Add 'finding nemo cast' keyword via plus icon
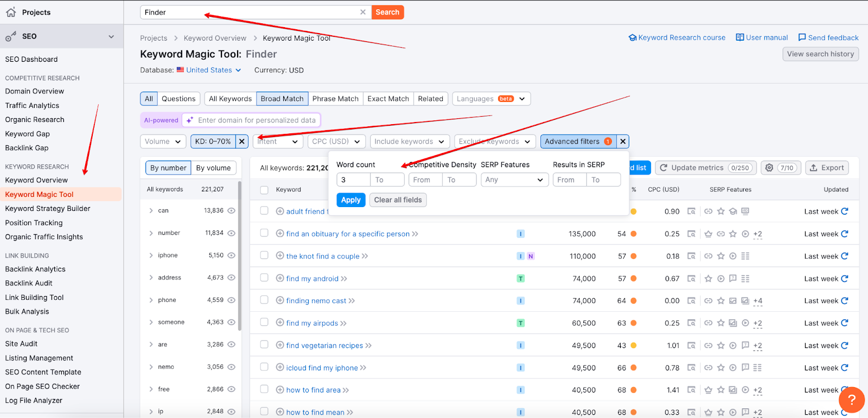The width and height of the screenshot is (868, 418). pos(280,300)
